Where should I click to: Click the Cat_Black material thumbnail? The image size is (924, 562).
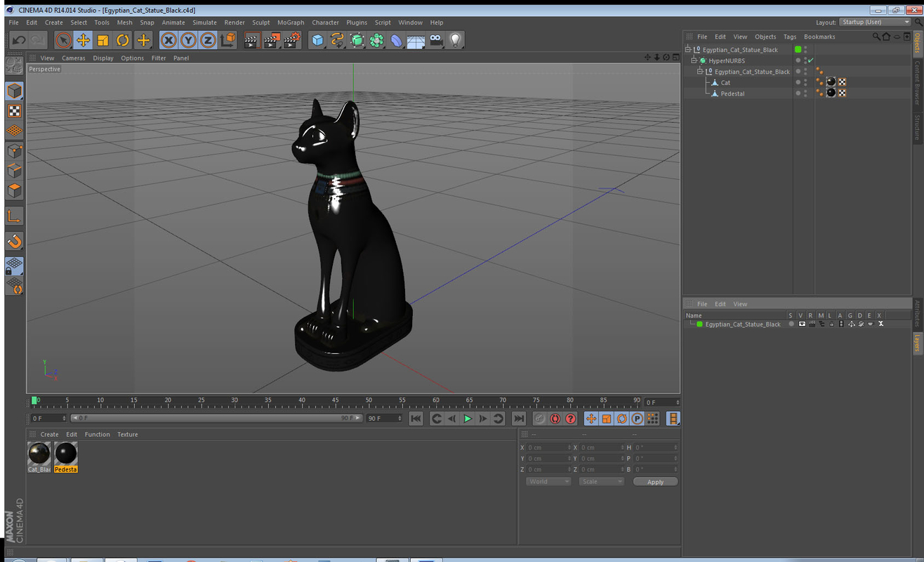click(39, 452)
